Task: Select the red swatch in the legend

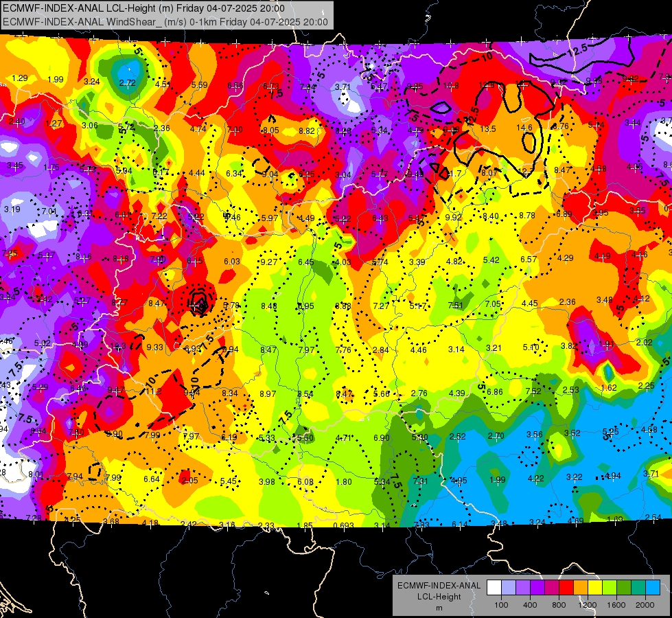Action: pyautogui.click(x=566, y=588)
